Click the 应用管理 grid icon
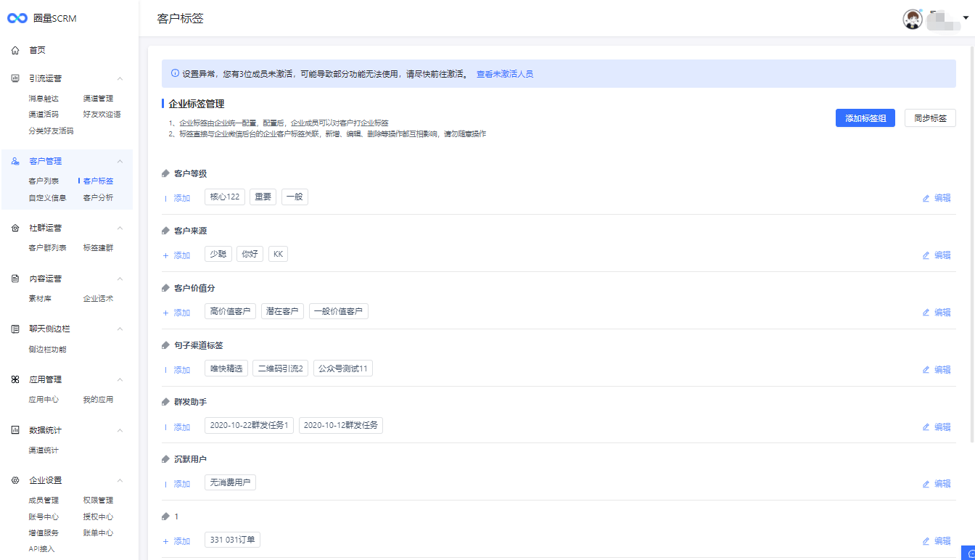Viewport: 975px width, 560px height. coord(15,379)
